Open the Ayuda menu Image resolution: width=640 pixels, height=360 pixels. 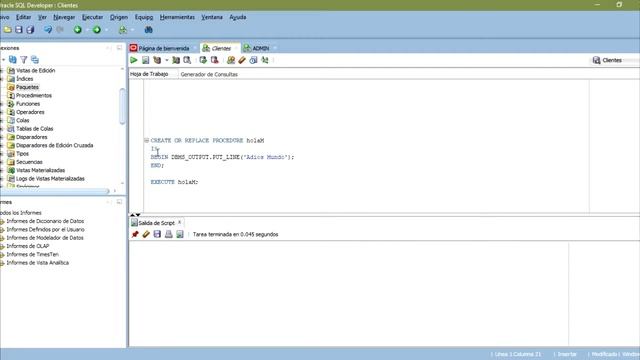tap(238, 17)
